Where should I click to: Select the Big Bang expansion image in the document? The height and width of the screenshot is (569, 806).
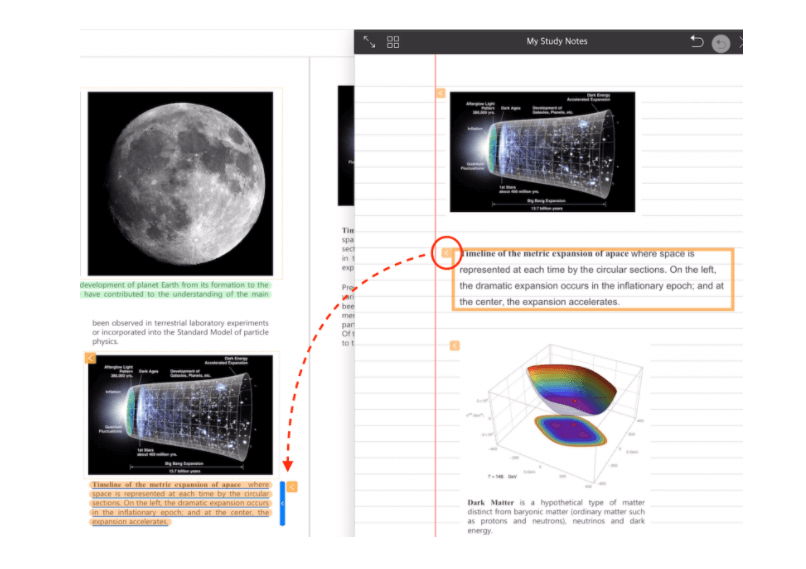click(x=180, y=414)
